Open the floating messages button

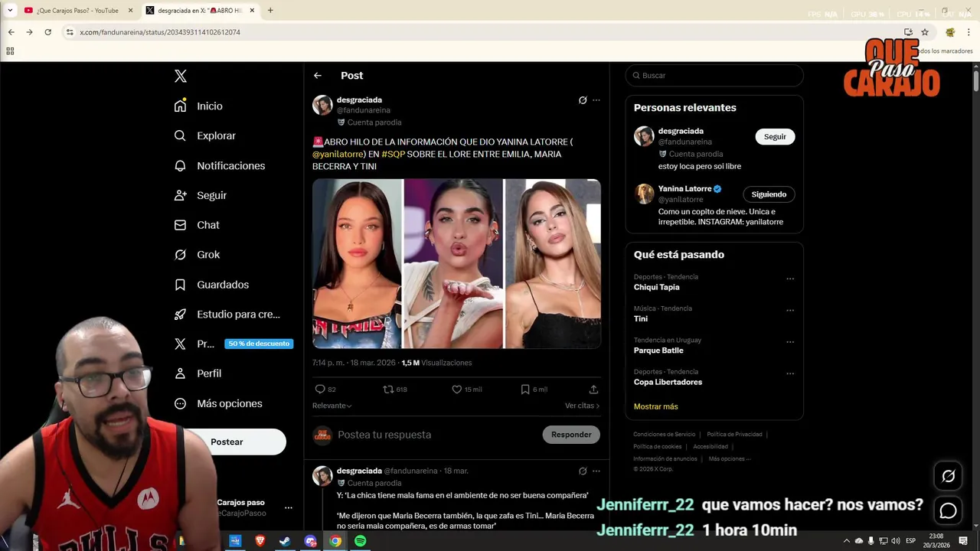tap(948, 510)
